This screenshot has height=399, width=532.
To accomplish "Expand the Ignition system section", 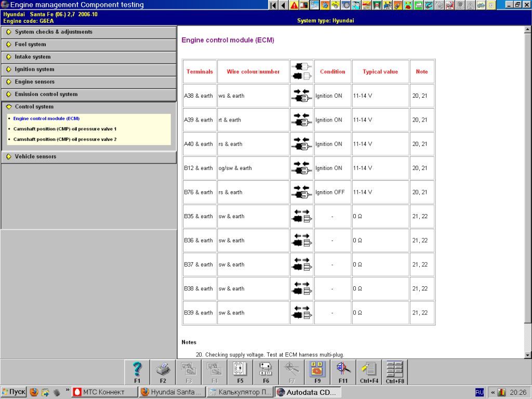I will point(34,70).
